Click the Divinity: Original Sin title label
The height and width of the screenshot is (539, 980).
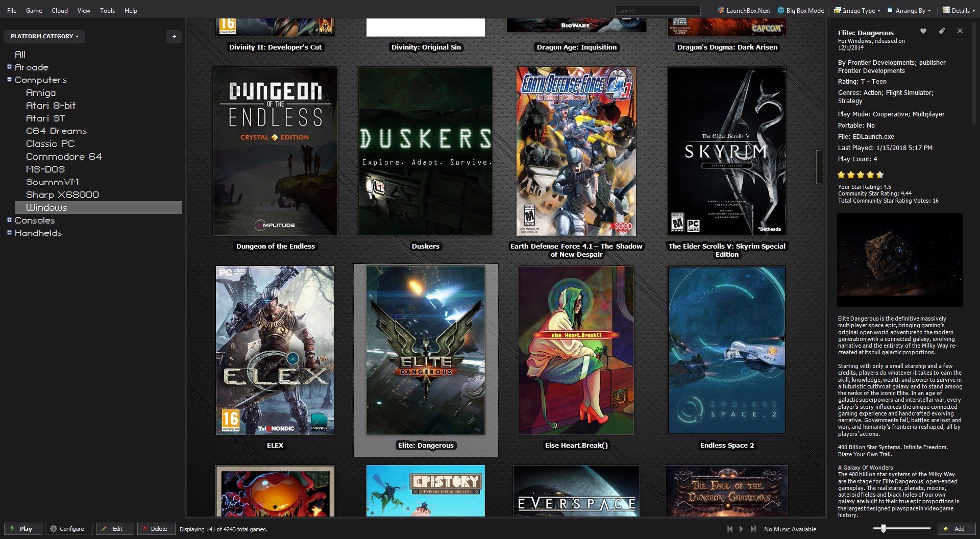pyautogui.click(x=426, y=47)
